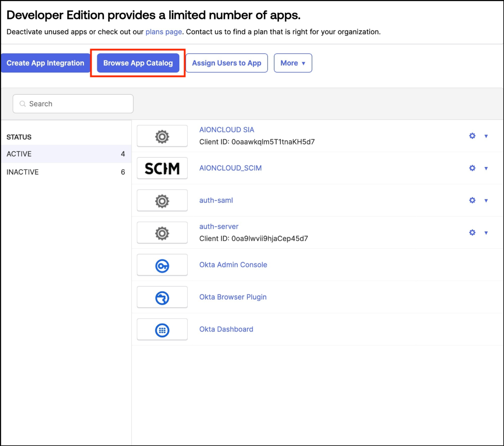This screenshot has width=504, height=446.
Task: Click Create App Integration button
Action: [45, 63]
